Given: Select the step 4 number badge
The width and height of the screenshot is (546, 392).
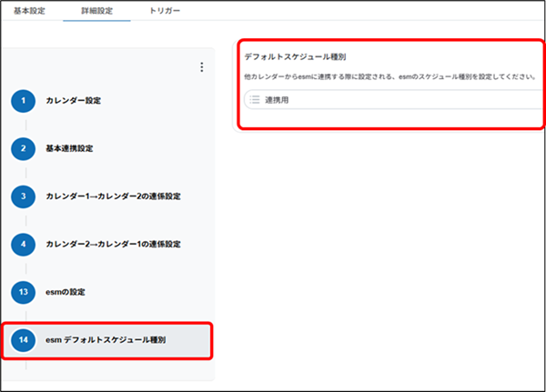Looking at the screenshot, I should coord(24,244).
